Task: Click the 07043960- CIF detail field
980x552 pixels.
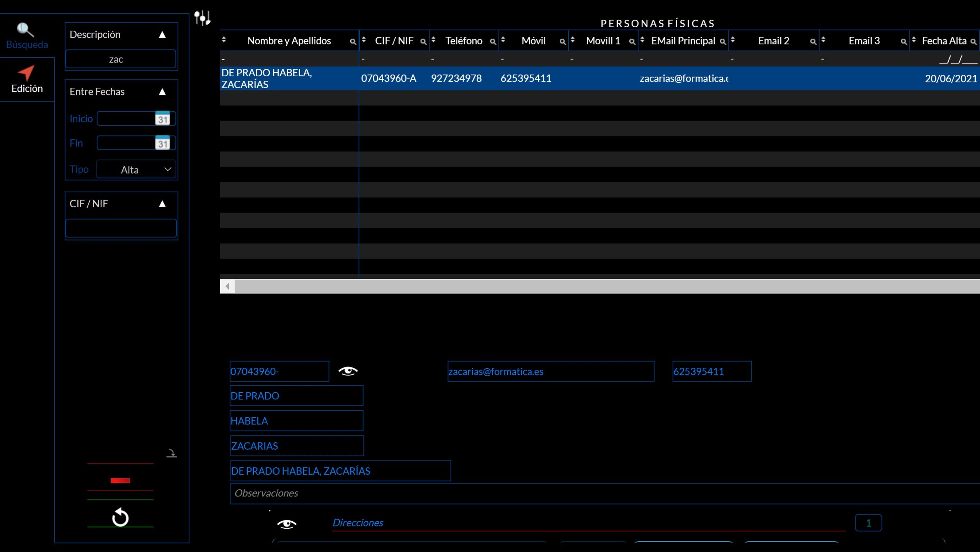Action: pyautogui.click(x=279, y=371)
